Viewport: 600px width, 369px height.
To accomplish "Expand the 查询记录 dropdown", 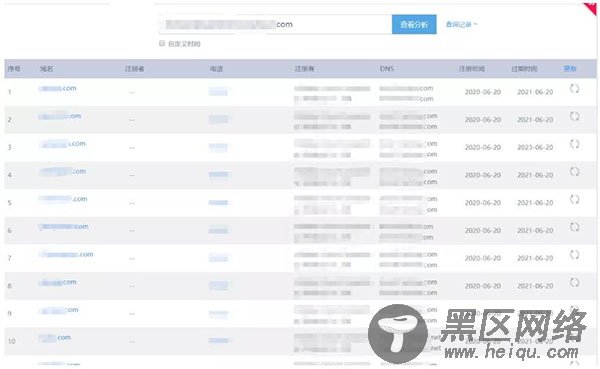I will point(461,24).
